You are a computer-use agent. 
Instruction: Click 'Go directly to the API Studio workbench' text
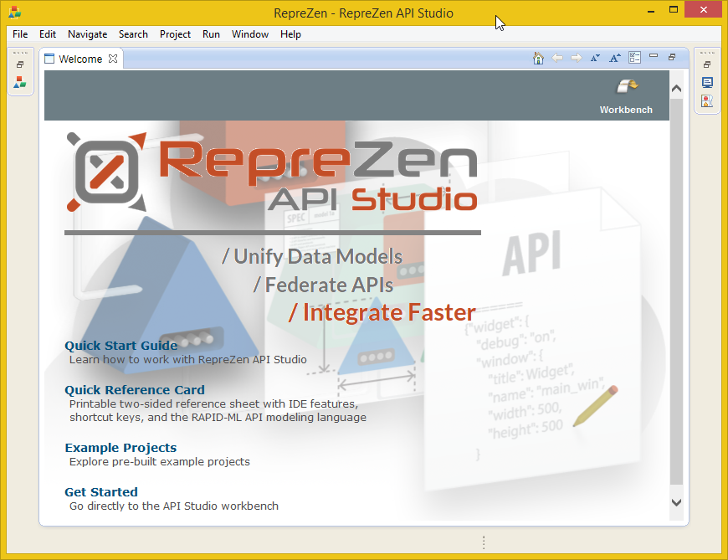click(x=174, y=506)
